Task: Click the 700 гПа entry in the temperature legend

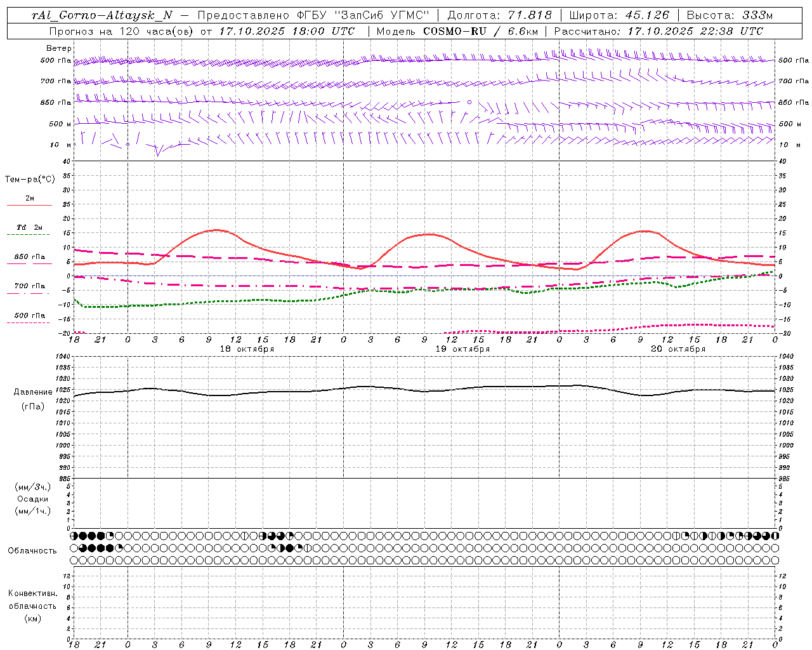Action: click(30, 286)
